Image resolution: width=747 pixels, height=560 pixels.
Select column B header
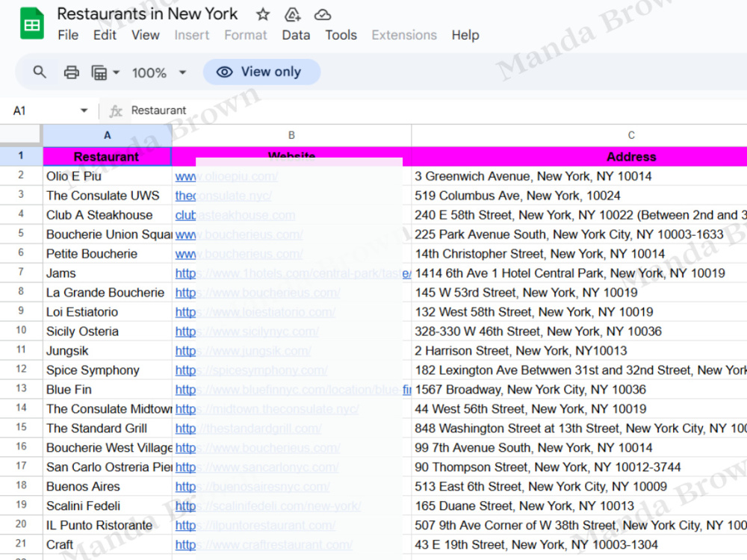point(291,135)
